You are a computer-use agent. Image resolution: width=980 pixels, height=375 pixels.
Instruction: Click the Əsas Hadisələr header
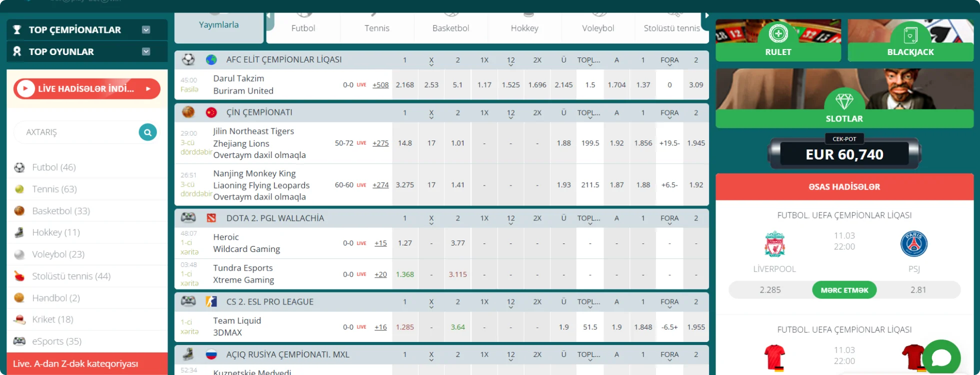click(x=844, y=186)
